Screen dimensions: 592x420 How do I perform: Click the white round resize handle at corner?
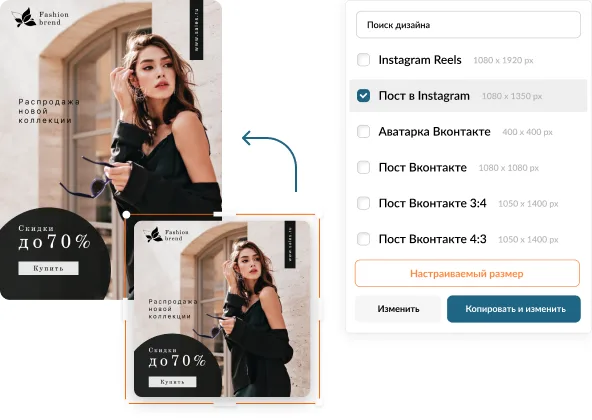(126, 215)
